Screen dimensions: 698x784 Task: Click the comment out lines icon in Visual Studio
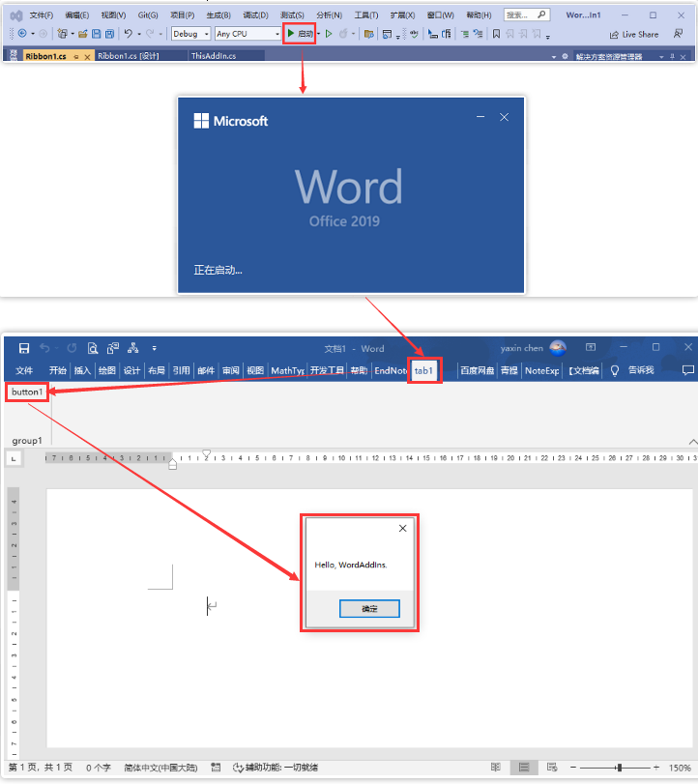click(x=464, y=34)
